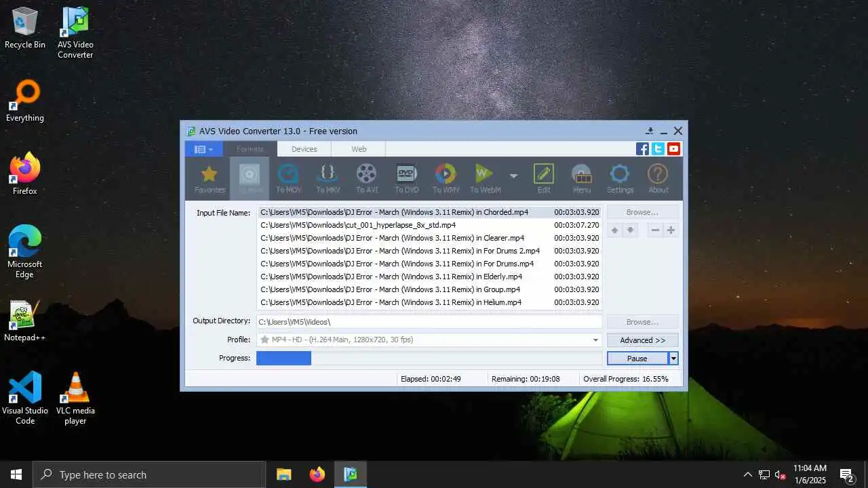The image size is (868, 488).
Task: Open the Visual Studio Code desktop shortcut
Action: (x=25, y=398)
